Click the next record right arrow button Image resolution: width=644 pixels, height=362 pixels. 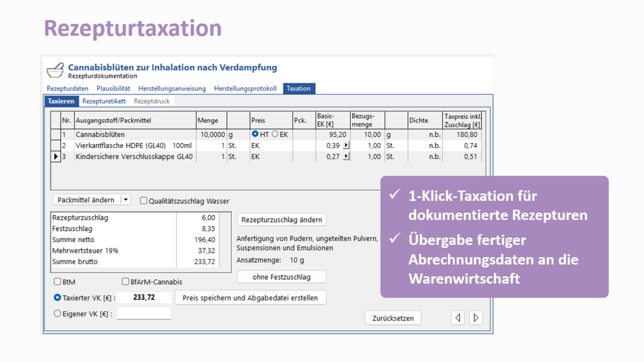click(476, 317)
